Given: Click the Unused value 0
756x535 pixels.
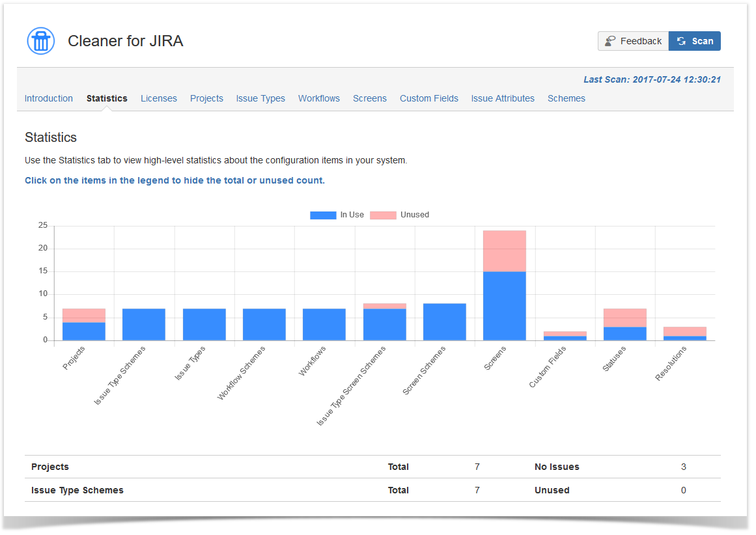Looking at the screenshot, I should pyautogui.click(x=684, y=490).
